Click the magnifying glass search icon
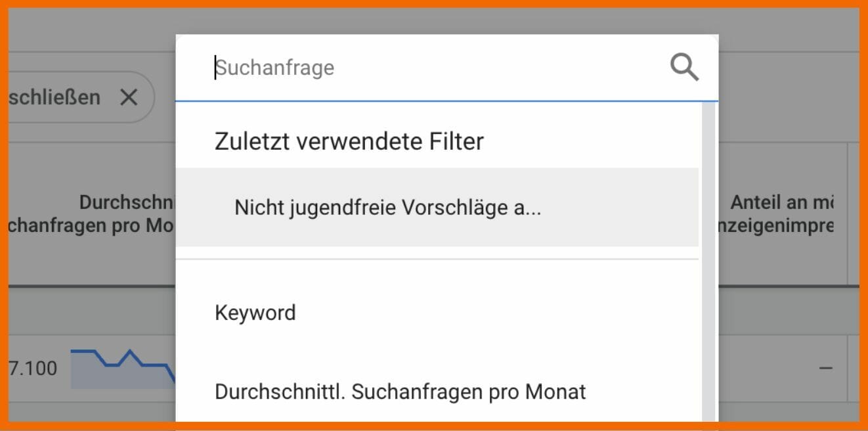This screenshot has height=431, width=868. pos(684,67)
